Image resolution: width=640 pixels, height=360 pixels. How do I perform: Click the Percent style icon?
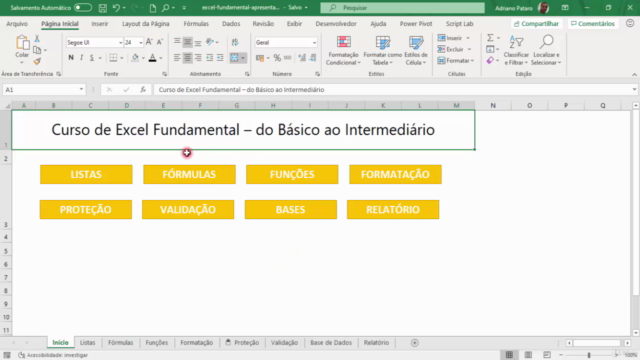[277, 58]
